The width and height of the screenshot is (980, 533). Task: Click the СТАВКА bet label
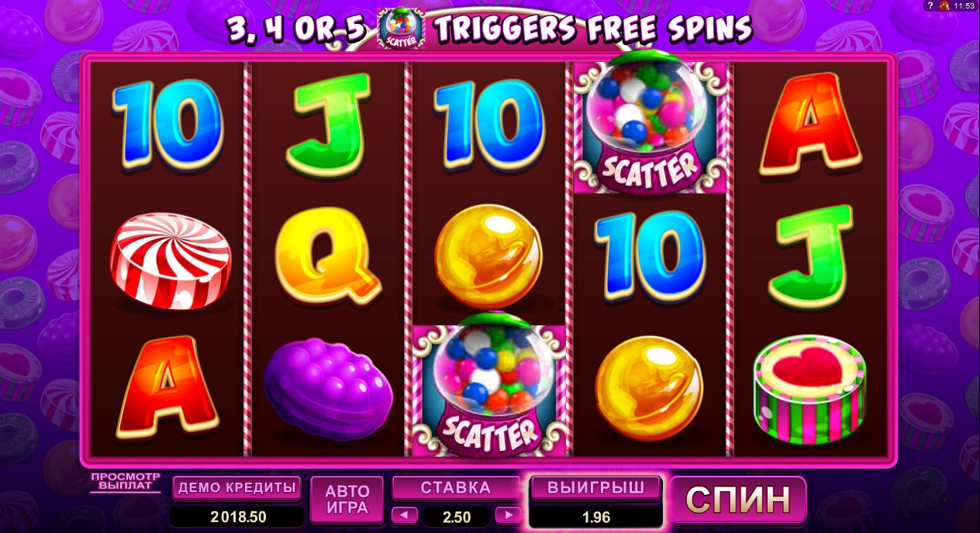click(x=456, y=488)
